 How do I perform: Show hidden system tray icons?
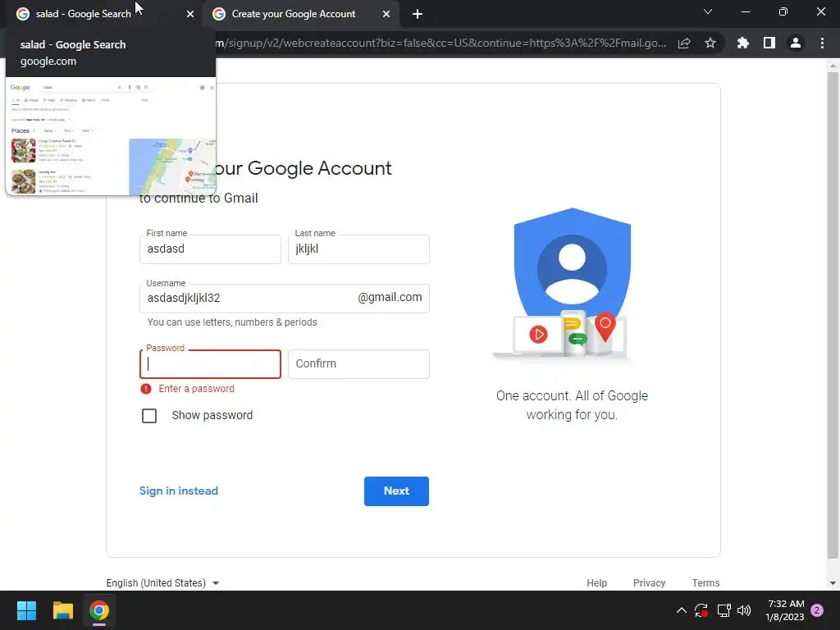point(682,610)
